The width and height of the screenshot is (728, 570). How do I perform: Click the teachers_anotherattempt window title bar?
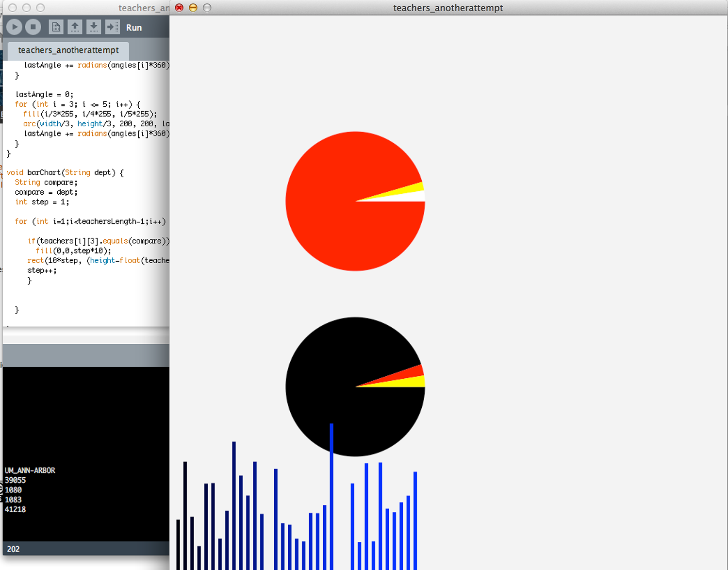[x=447, y=8]
